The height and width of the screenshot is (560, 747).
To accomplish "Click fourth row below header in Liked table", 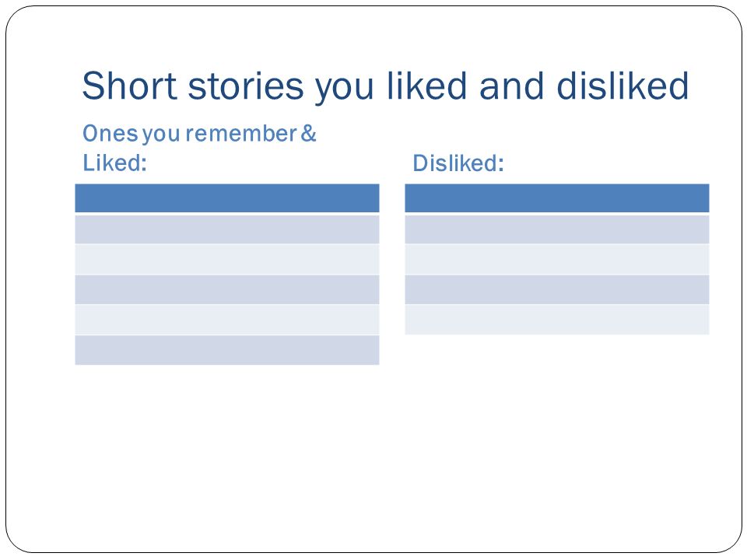I will (x=227, y=320).
